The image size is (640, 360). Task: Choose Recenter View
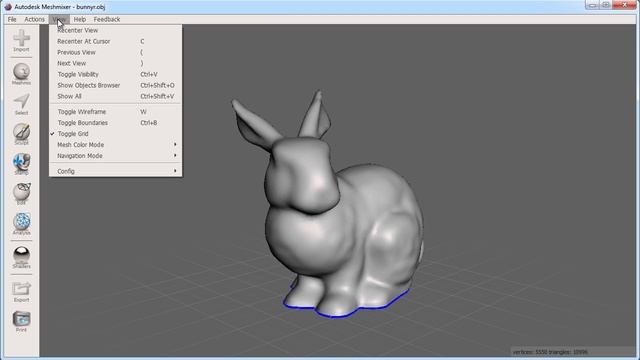116,30
